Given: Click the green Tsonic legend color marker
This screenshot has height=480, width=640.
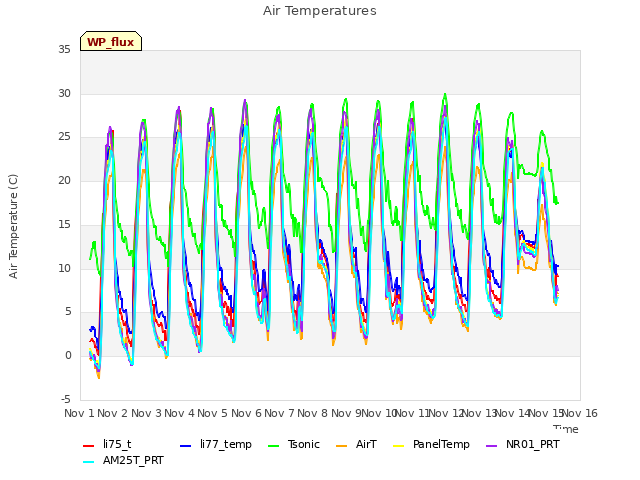Looking at the screenshot, I should coord(274,446).
